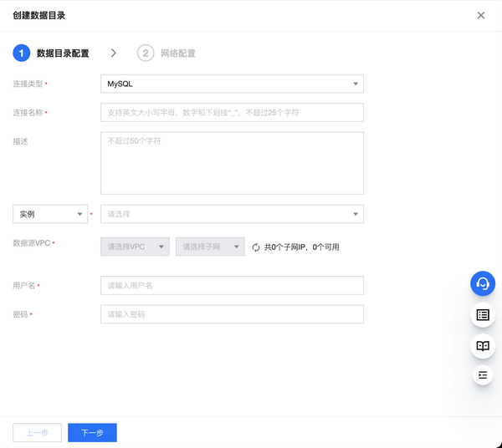
Task: Focus the 描述 text area
Action: click(x=232, y=163)
